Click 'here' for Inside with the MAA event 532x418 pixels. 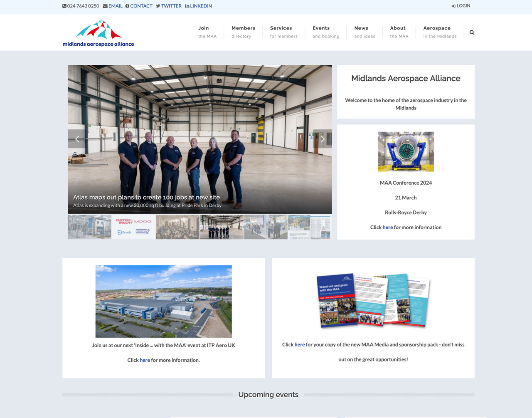click(145, 360)
